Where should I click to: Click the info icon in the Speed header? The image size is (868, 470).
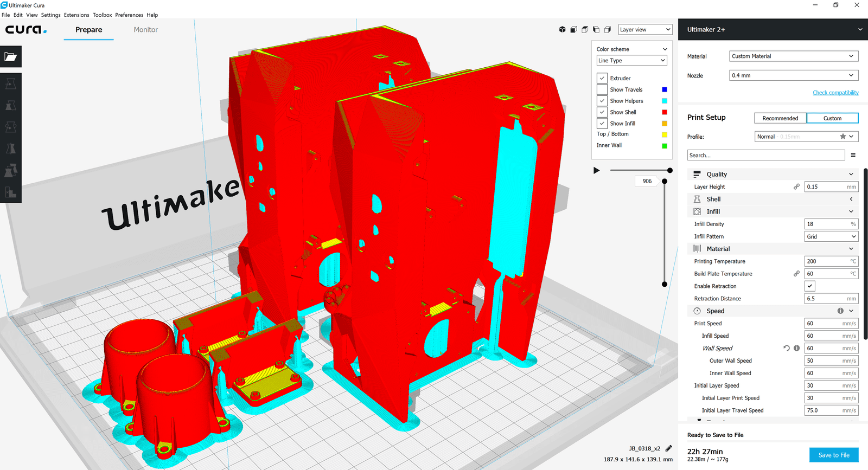point(840,311)
